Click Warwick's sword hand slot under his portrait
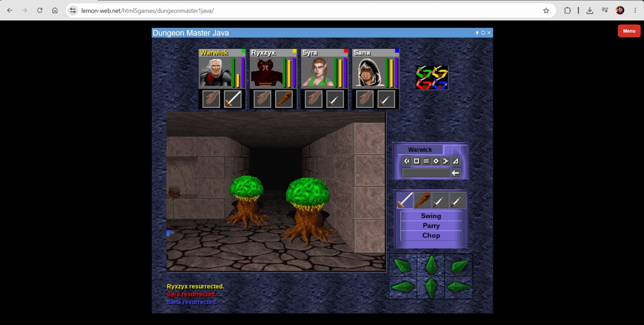Viewport: 644px width, 325px height. point(233,99)
